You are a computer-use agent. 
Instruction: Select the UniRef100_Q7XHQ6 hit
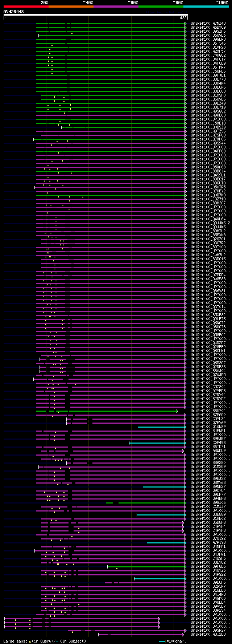[x=208, y=139]
